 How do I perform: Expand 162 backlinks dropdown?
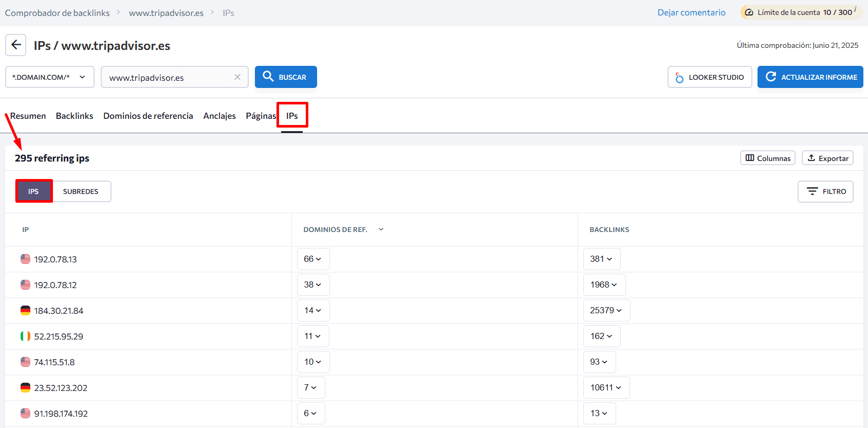click(x=602, y=336)
